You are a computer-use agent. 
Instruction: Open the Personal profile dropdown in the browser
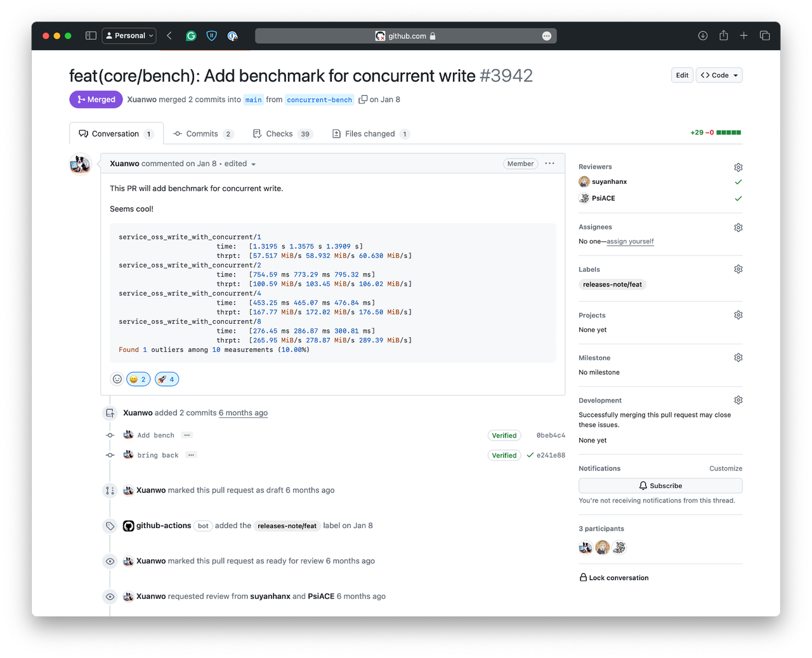tap(129, 35)
